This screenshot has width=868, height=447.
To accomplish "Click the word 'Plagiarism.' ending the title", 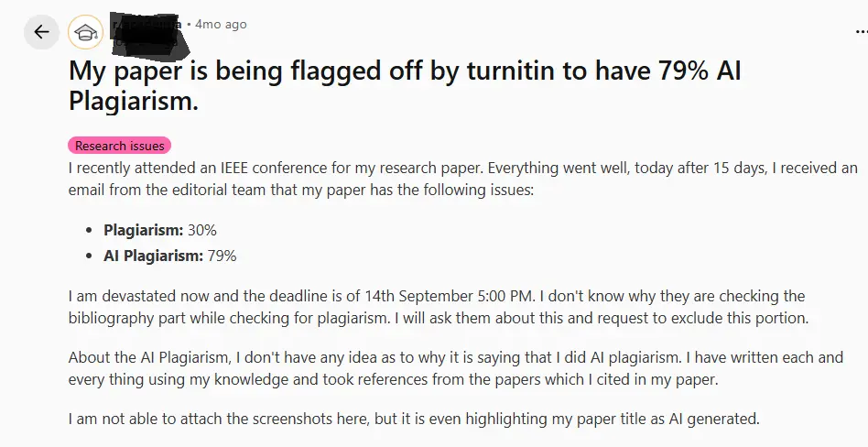I will point(134,102).
